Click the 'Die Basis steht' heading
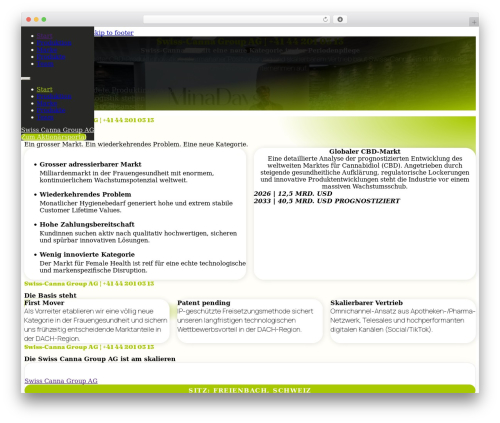Viewport: 500px width, 423px height. 50,295
